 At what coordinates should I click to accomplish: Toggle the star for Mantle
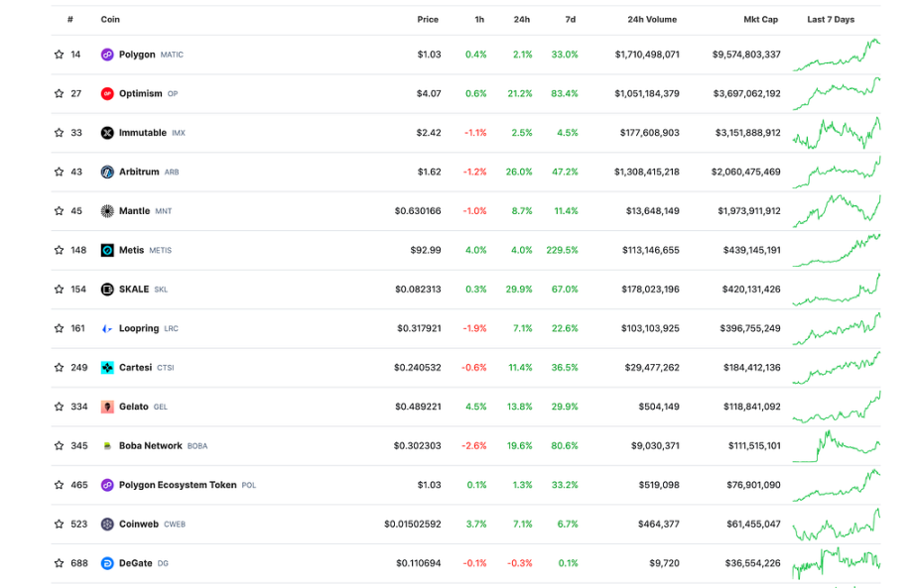click(x=59, y=210)
